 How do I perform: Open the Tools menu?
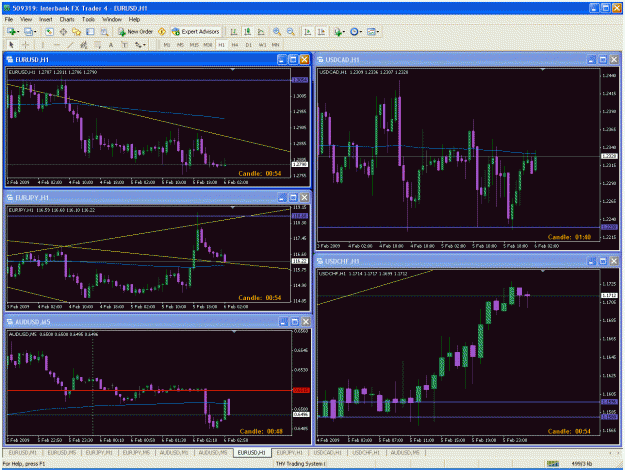(x=88, y=19)
